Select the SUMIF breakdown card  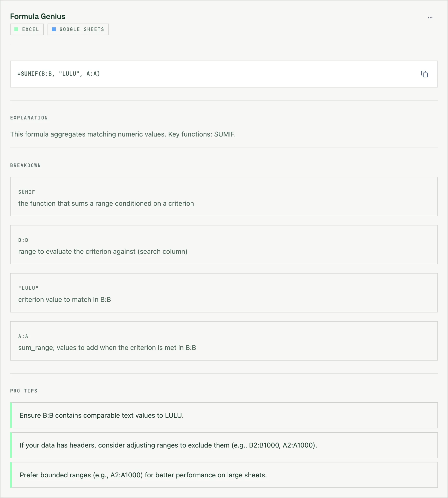(224, 197)
